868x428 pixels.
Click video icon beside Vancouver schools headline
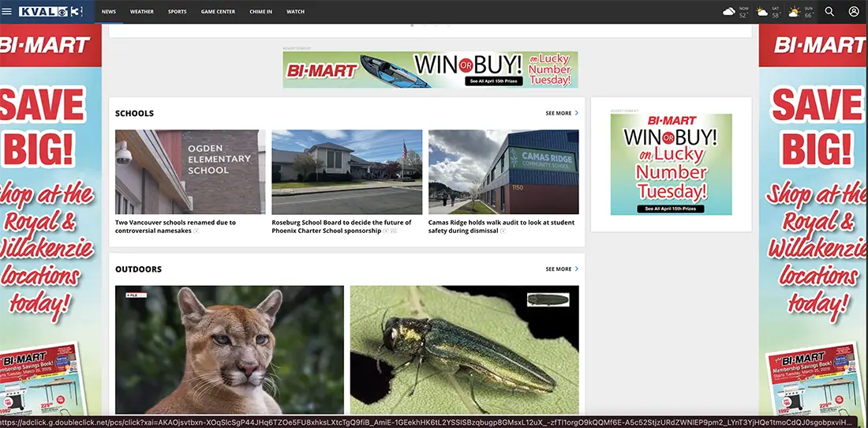click(x=196, y=231)
